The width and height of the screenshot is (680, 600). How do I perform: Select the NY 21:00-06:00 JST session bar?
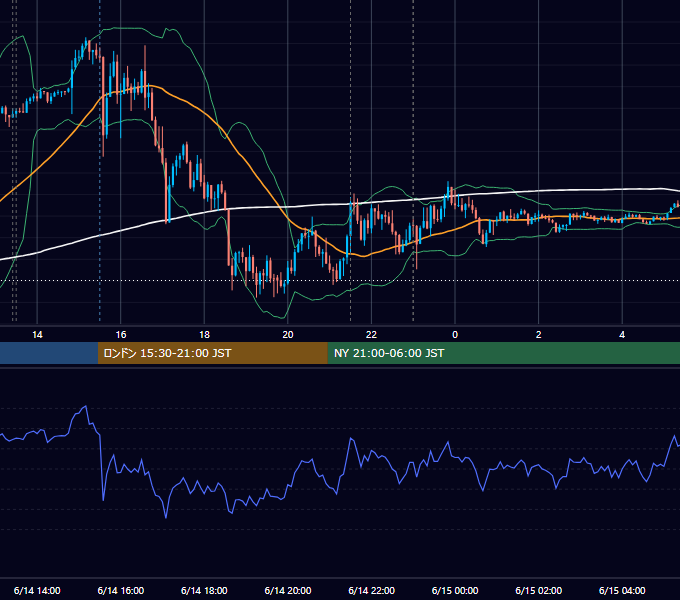tap(503, 353)
